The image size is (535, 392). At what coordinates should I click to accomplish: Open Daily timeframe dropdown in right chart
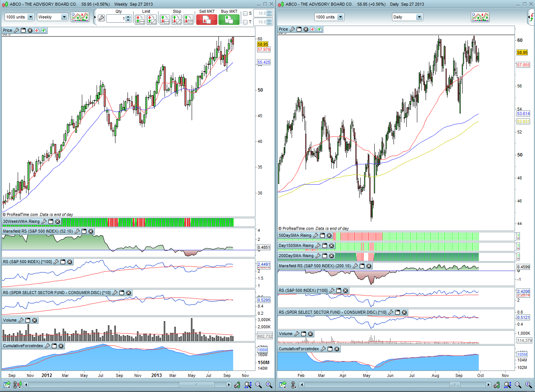419,17
